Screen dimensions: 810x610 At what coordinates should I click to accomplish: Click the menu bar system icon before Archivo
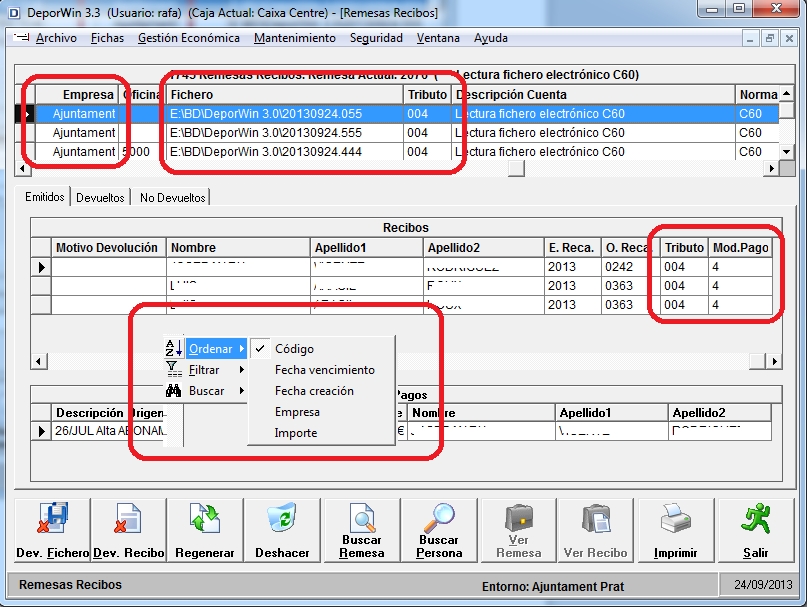pos(21,38)
